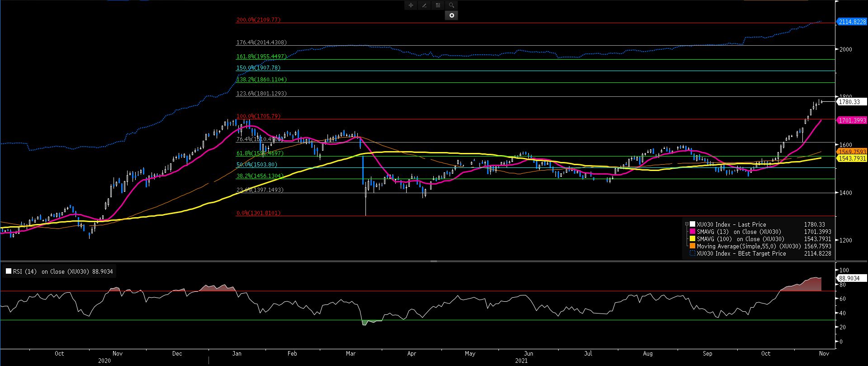
Task: Click the 2021 year label on axis
Action: coord(522,361)
